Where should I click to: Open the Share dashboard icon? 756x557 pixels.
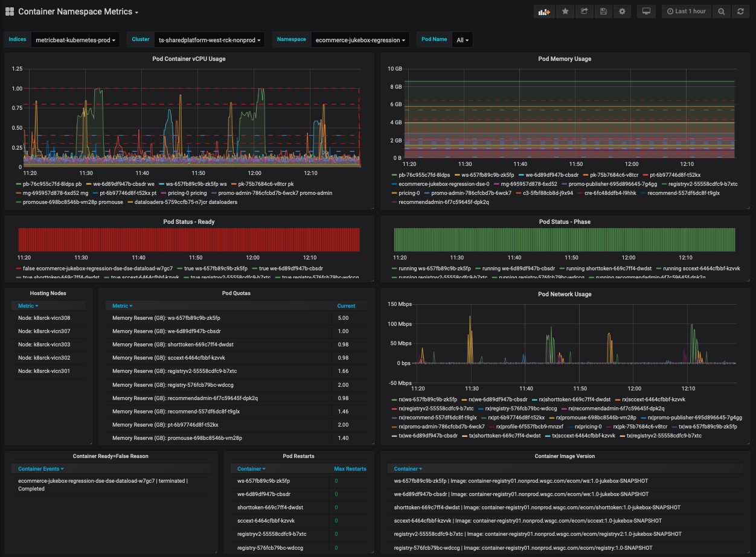[x=584, y=11]
